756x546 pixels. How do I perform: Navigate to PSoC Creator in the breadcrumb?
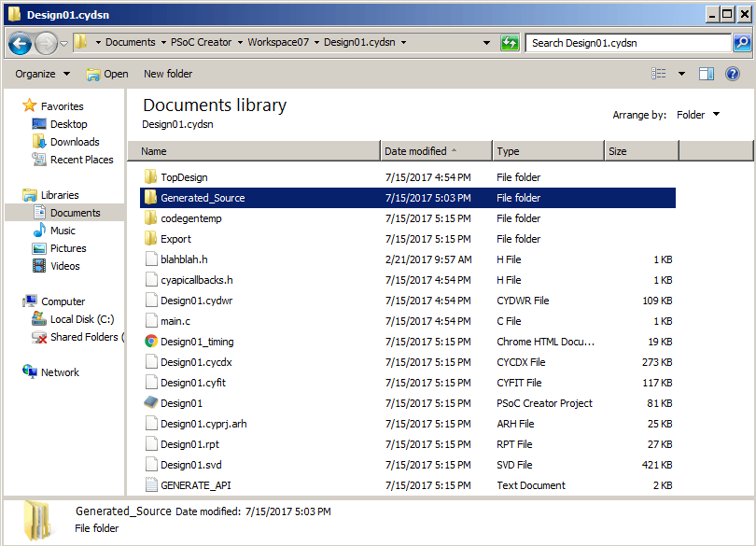coord(201,42)
